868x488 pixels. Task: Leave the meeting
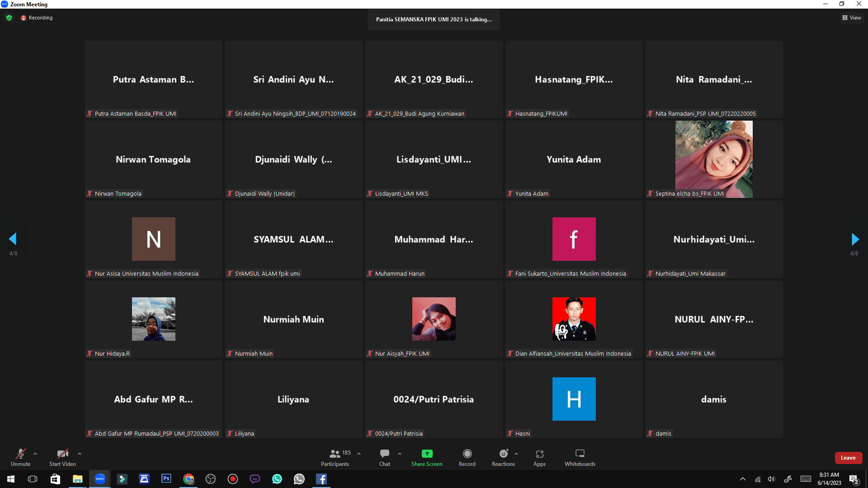(848, 458)
